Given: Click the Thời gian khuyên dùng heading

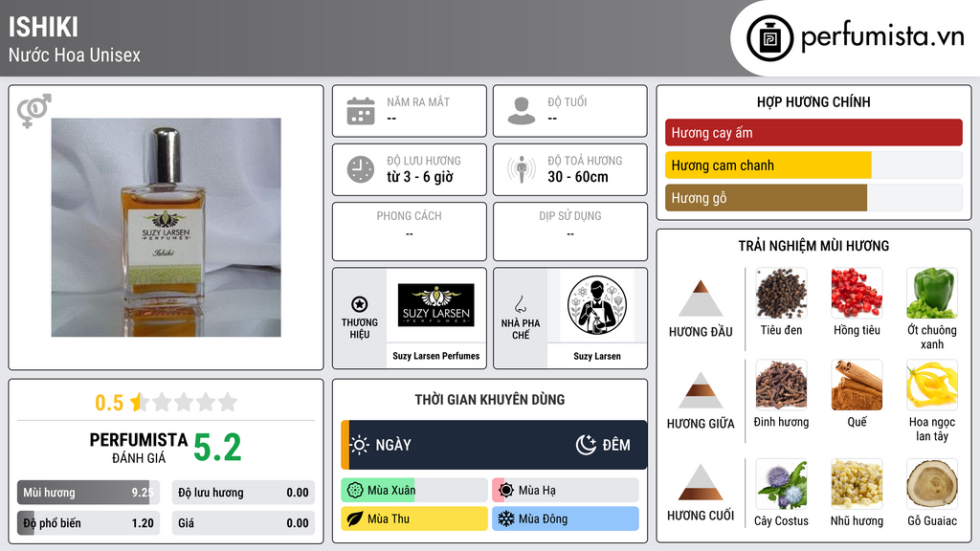Looking at the screenshot, I should click(490, 400).
